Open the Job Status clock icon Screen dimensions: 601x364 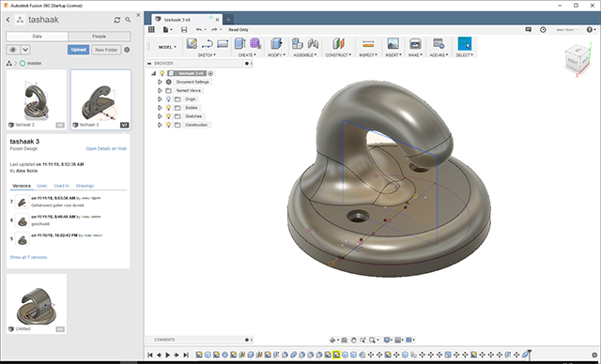click(543, 29)
